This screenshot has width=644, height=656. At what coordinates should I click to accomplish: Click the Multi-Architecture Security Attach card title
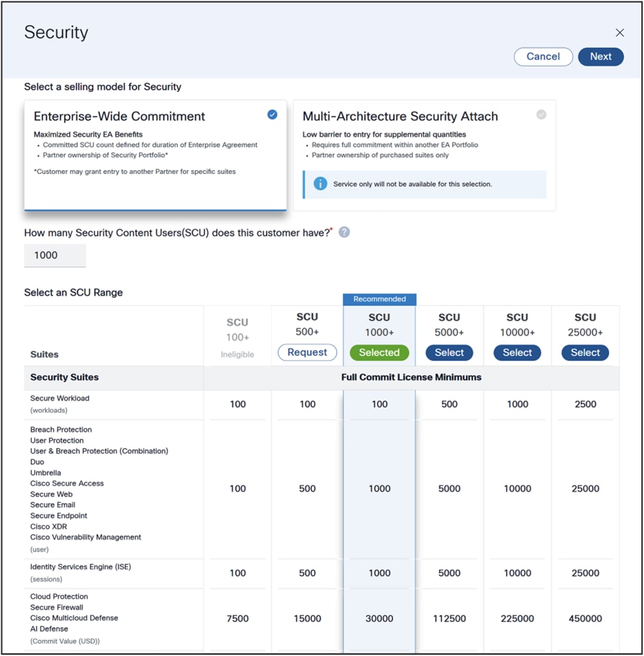click(x=400, y=116)
